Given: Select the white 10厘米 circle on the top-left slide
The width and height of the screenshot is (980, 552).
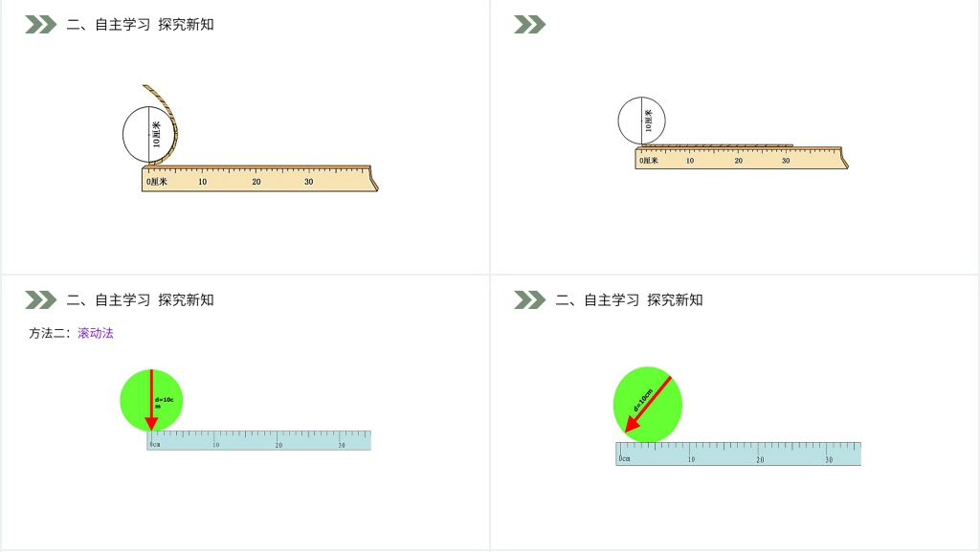Looking at the screenshot, I should [139, 135].
